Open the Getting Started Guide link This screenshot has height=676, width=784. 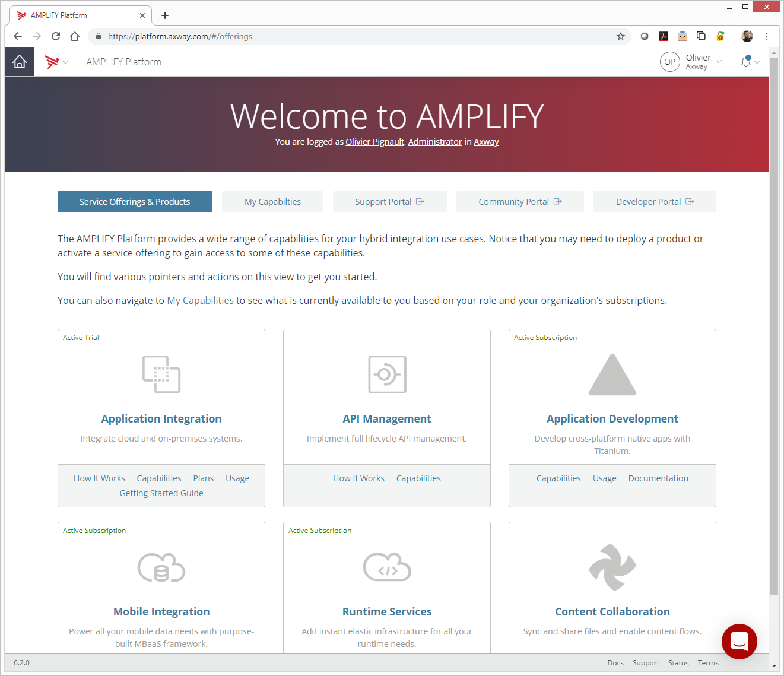pyautogui.click(x=161, y=493)
